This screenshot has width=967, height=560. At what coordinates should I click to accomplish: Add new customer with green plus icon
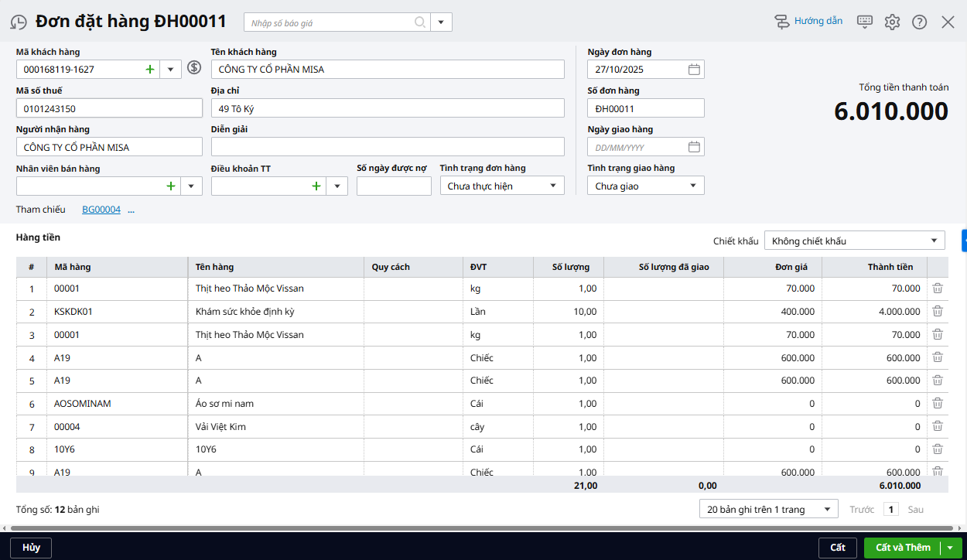[x=150, y=70]
